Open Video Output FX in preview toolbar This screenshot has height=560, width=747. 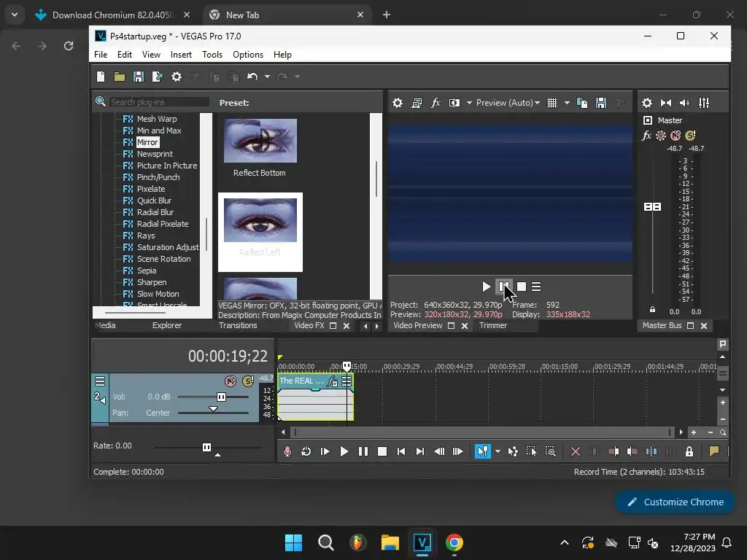click(x=436, y=103)
